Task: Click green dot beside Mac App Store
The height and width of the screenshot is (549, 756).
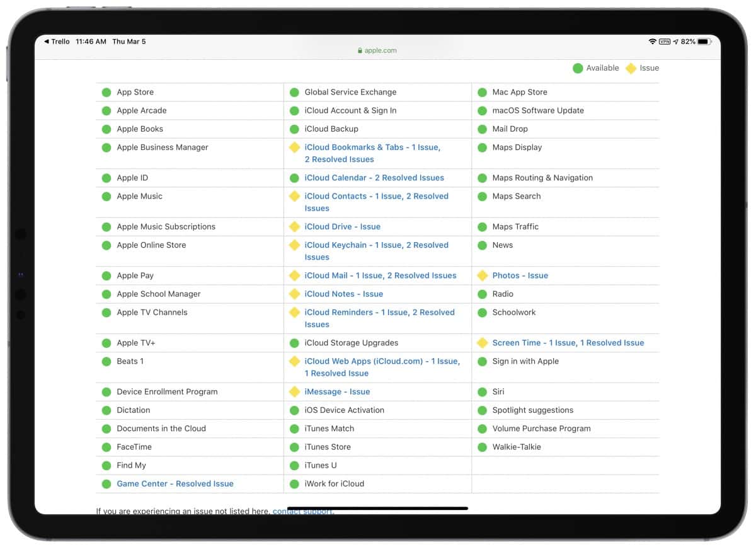Action: tap(482, 92)
